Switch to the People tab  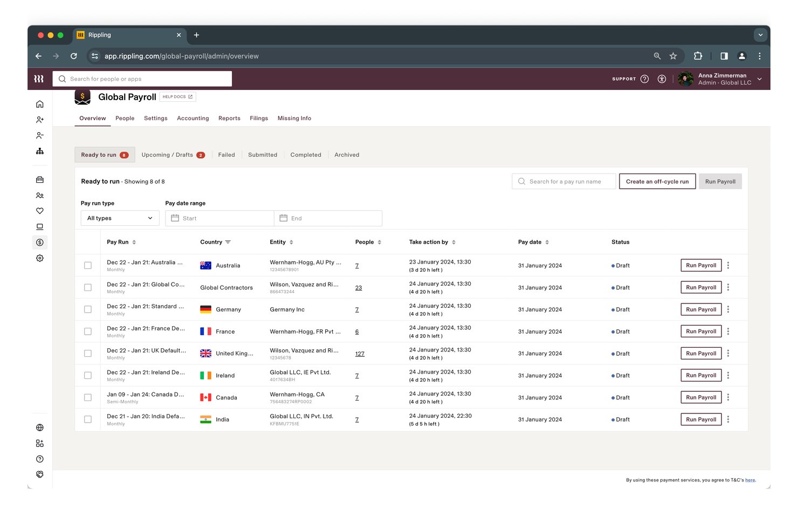tap(125, 118)
